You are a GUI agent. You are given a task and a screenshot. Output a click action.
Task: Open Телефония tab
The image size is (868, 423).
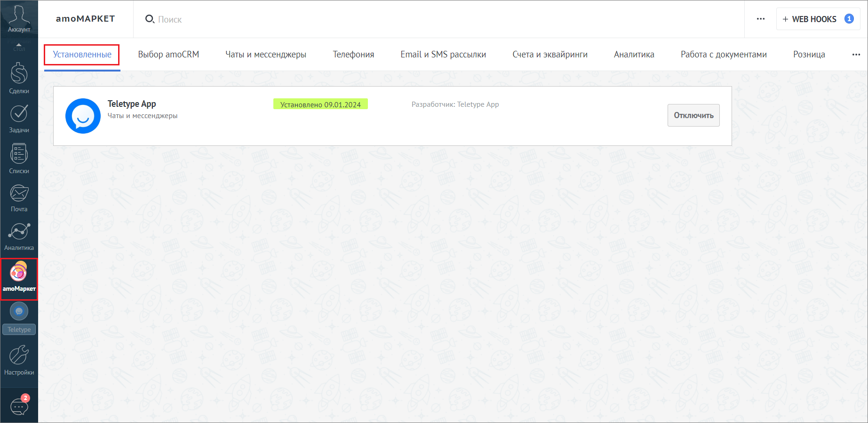point(353,55)
